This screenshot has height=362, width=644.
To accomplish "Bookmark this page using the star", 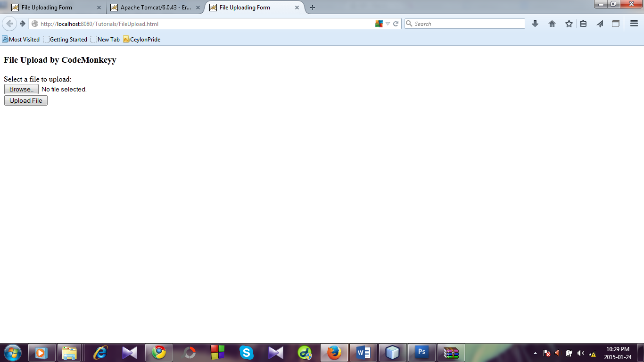I will 568,23.
